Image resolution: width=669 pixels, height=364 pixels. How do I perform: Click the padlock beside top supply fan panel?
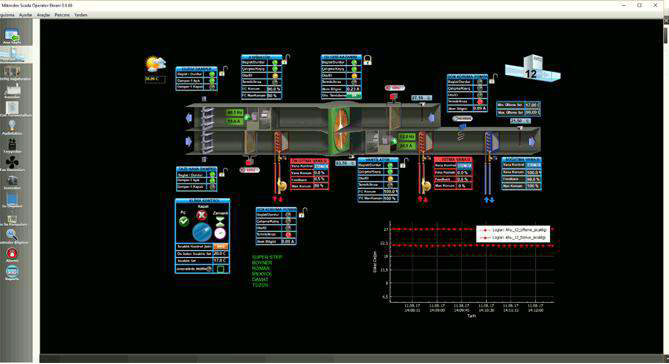pyautogui.click(x=286, y=59)
